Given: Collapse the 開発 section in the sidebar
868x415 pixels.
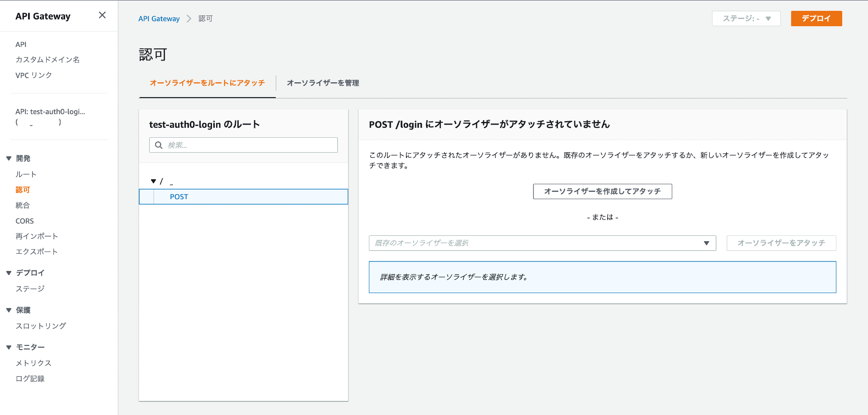Looking at the screenshot, I should click(8, 158).
